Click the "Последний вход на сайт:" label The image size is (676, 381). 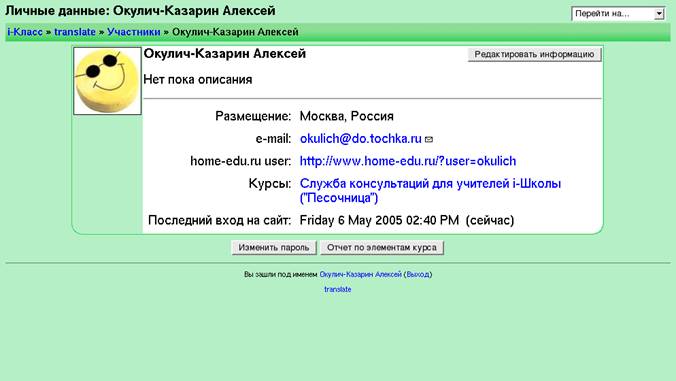pos(219,221)
